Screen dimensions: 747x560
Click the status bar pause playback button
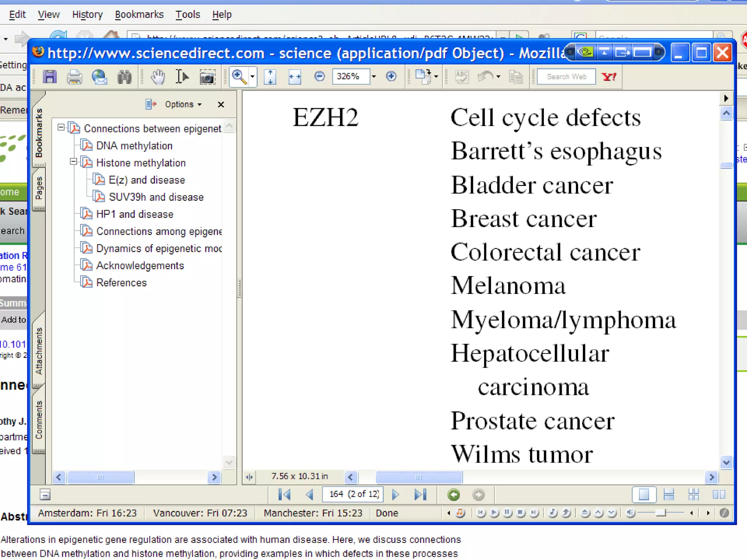507,513
